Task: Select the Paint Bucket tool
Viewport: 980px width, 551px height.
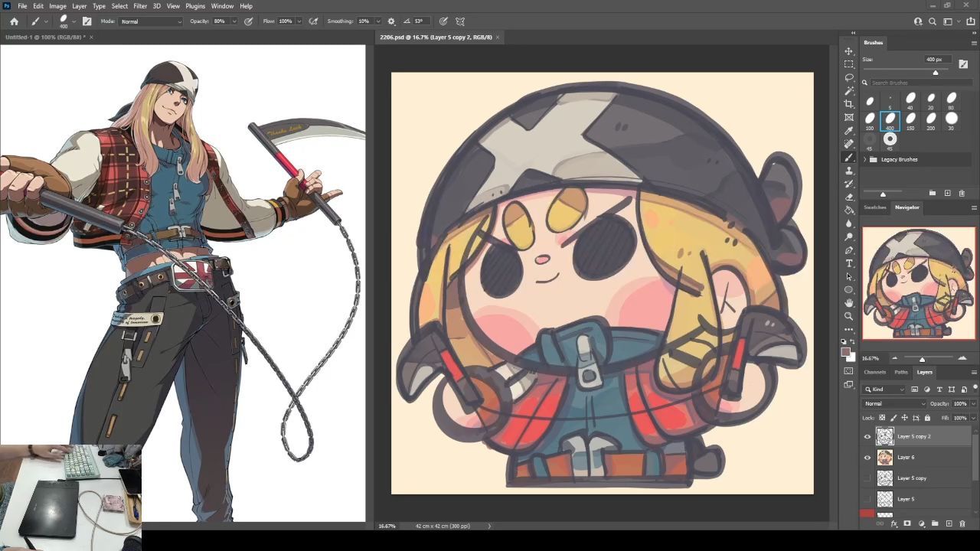Action: tap(848, 210)
